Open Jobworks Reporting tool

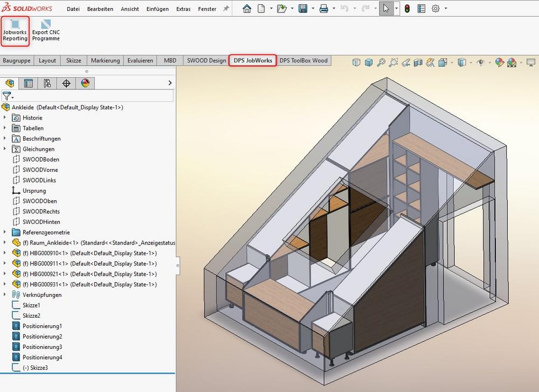tap(15, 31)
